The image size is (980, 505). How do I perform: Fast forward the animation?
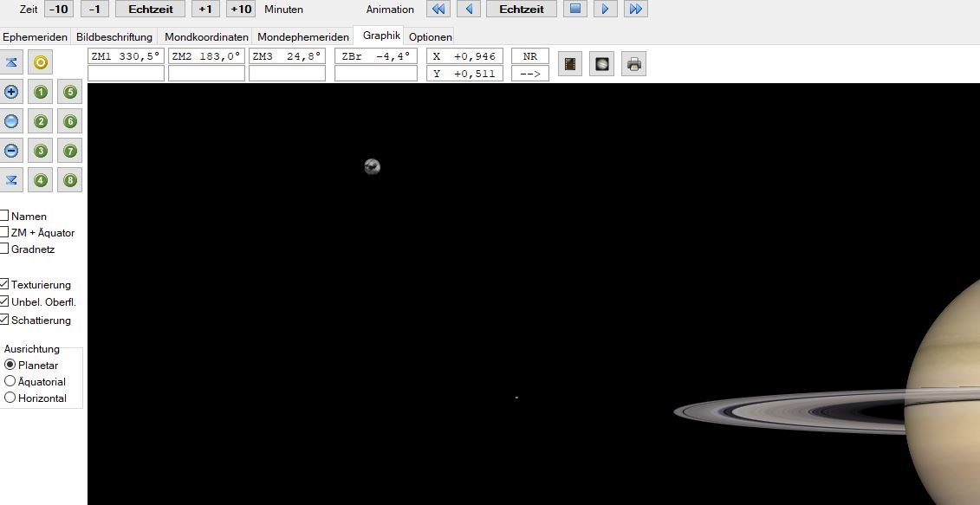636,9
